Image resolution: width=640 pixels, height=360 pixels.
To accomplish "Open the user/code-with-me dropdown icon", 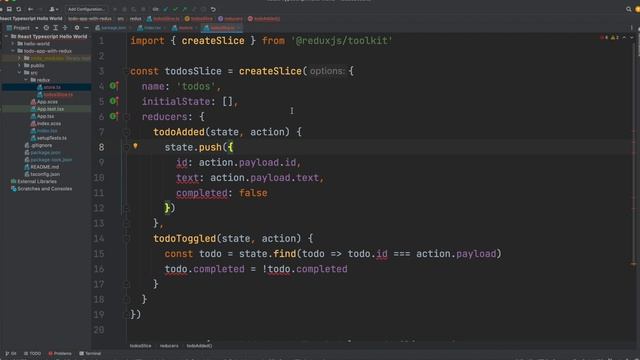I will point(53,9).
